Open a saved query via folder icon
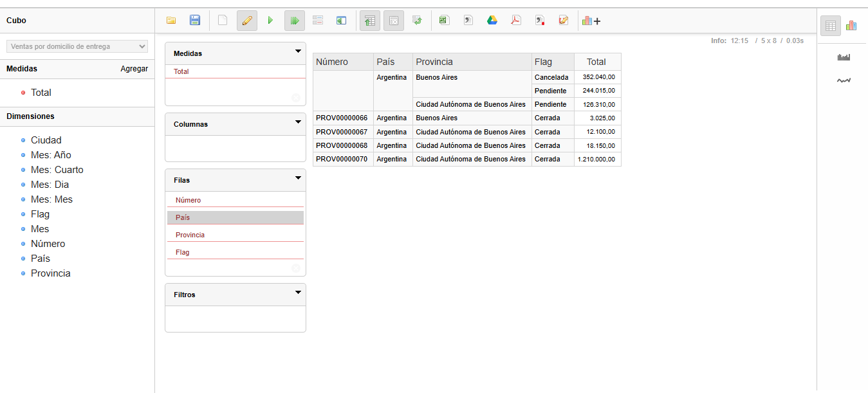The width and height of the screenshot is (868, 393). (x=171, y=21)
